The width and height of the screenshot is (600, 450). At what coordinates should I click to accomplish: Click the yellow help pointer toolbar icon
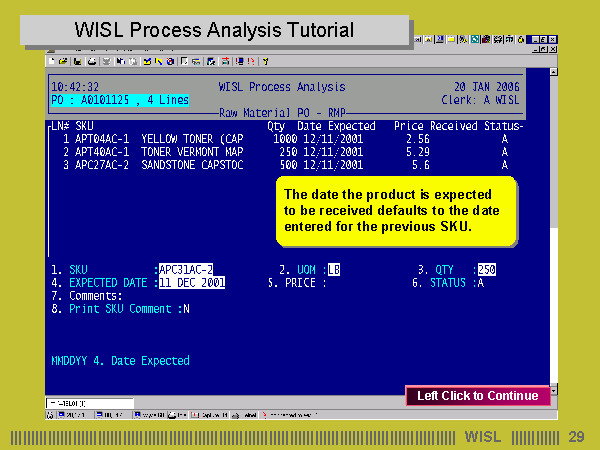pyautogui.click(x=265, y=61)
